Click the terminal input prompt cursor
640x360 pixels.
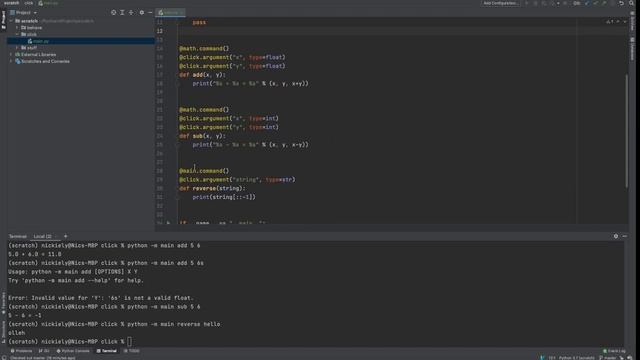click(129, 342)
